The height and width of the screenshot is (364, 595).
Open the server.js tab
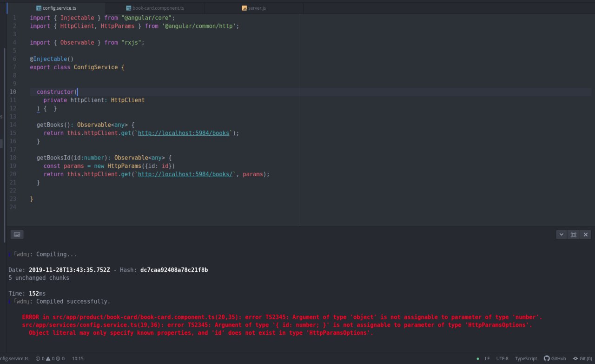[x=254, y=8]
